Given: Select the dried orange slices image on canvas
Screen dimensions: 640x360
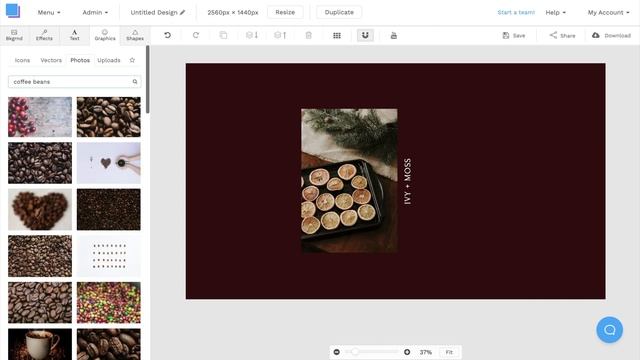Looking at the screenshot, I should point(349,180).
